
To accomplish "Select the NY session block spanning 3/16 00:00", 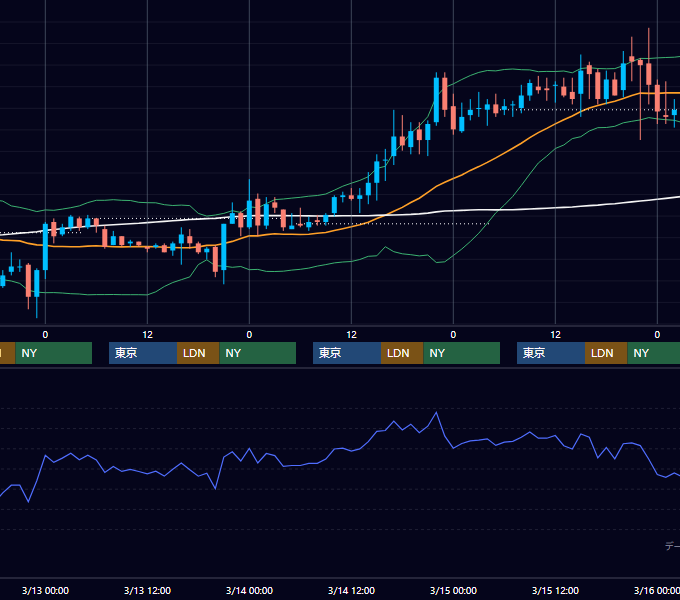I will (654, 353).
